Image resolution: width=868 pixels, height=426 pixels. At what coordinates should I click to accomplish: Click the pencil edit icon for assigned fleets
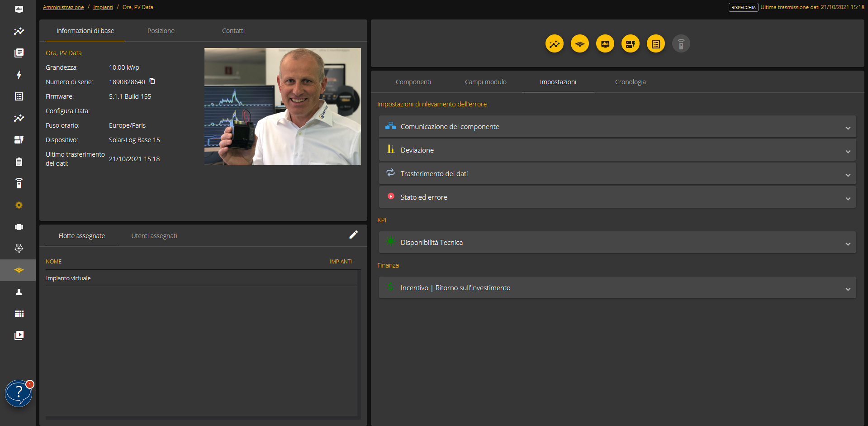point(353,235)
